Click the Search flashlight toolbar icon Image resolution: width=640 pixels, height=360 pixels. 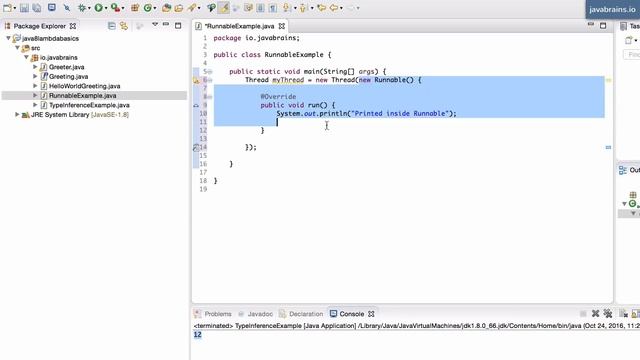point(192,8)
